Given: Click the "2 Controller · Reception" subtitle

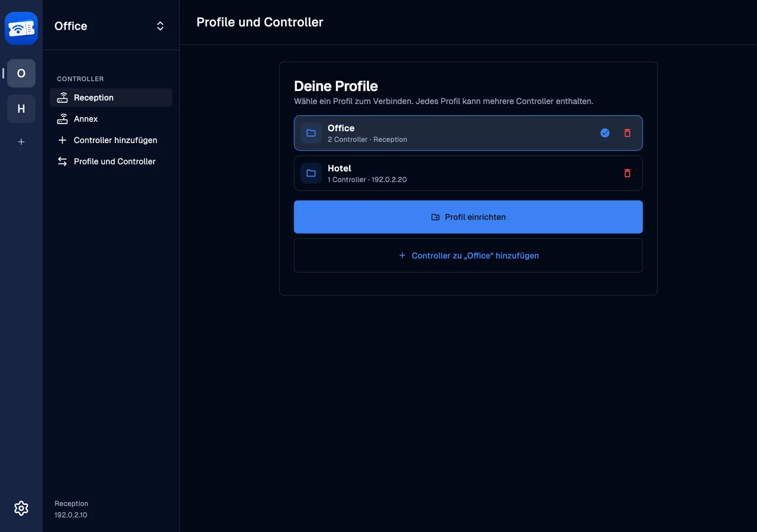Looking at the screenshot, I should [367, 140].
